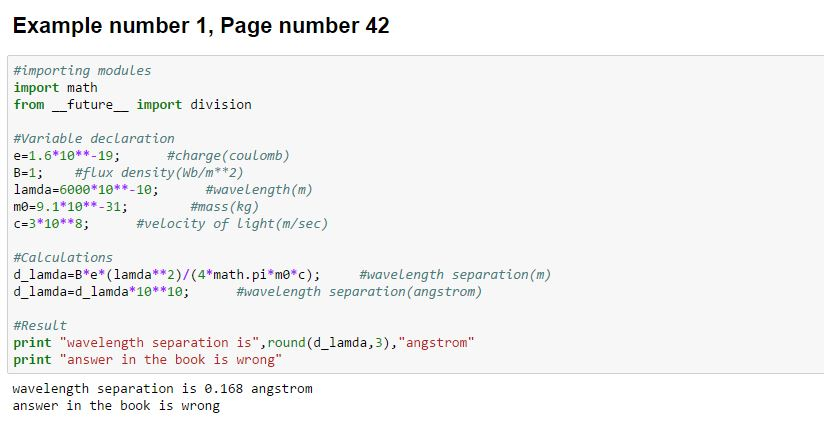Image resolution: width=824 pixels, height=432 pixels.
Task: Click the '#Calculations' comment line
Action: 63,257
